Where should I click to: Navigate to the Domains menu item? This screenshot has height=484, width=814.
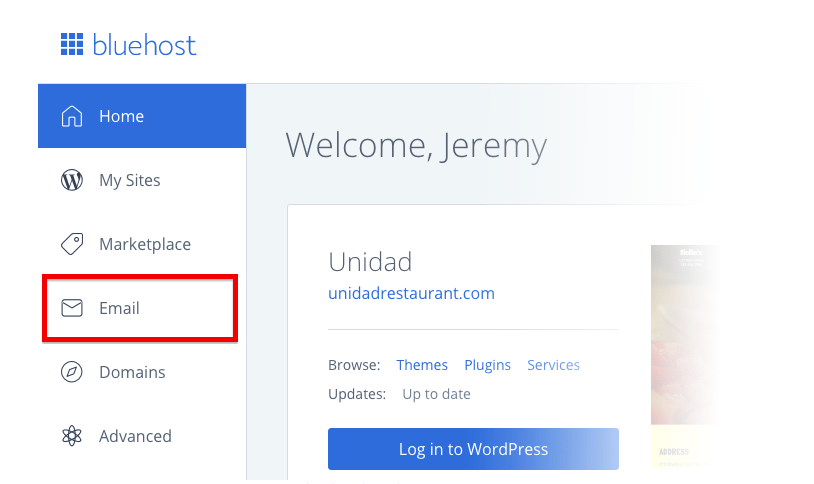pyautogui.click(x=132, y=372)
